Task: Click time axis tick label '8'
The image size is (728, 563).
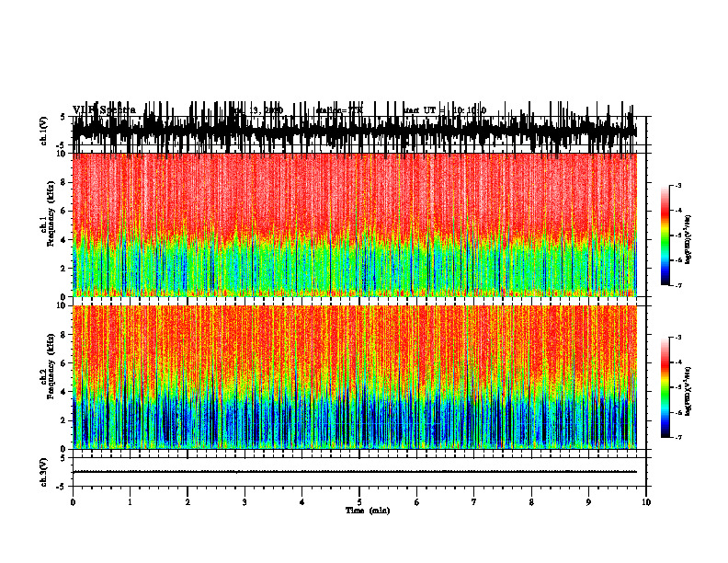Action: pyautogui.click(x=531, y=502)
